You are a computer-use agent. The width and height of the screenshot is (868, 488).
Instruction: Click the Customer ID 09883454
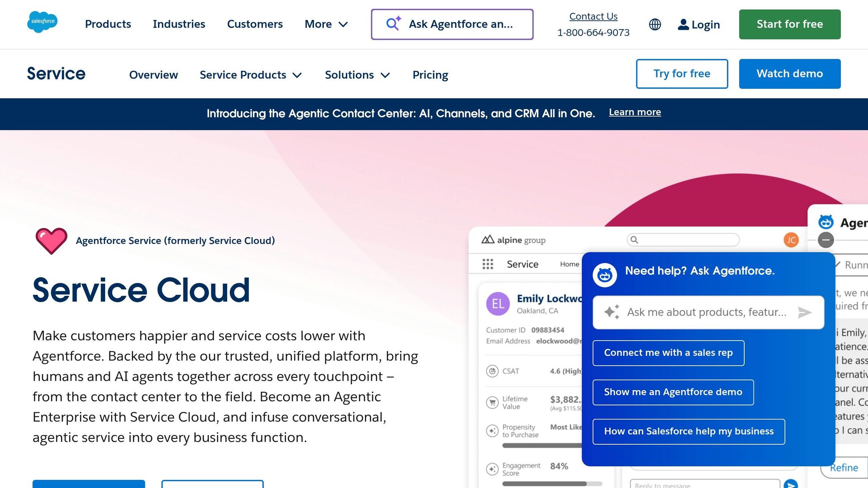(548, 330)
